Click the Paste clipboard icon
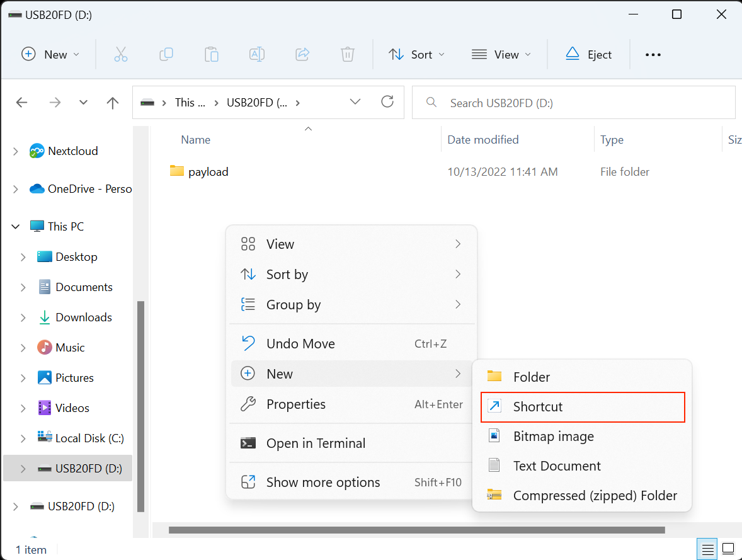 click(x=212, y=55)
